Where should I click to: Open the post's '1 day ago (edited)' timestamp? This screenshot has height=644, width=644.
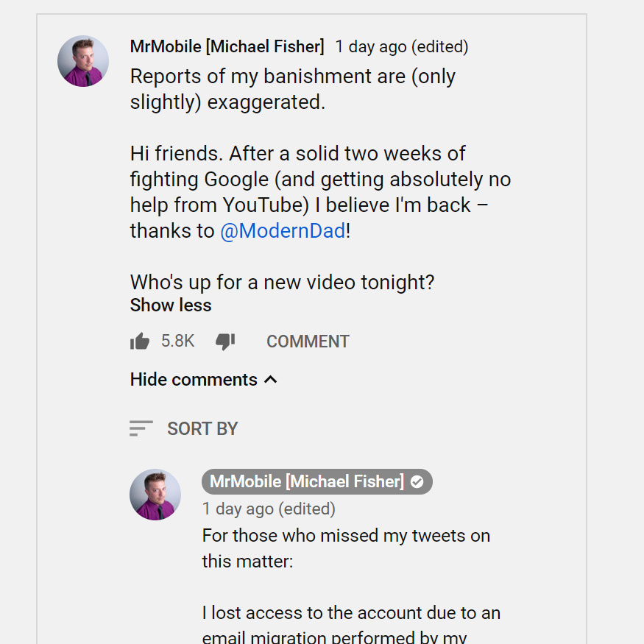[x=402, y=46]
